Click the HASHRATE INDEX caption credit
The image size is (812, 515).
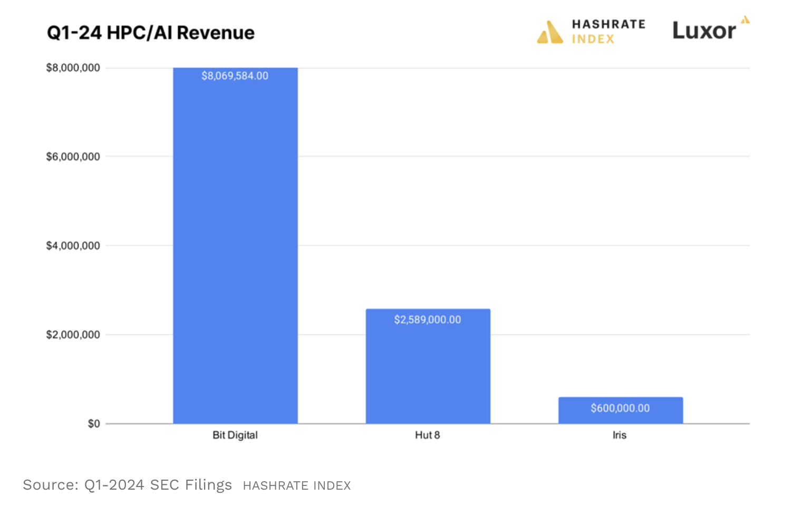click(297, 486)
